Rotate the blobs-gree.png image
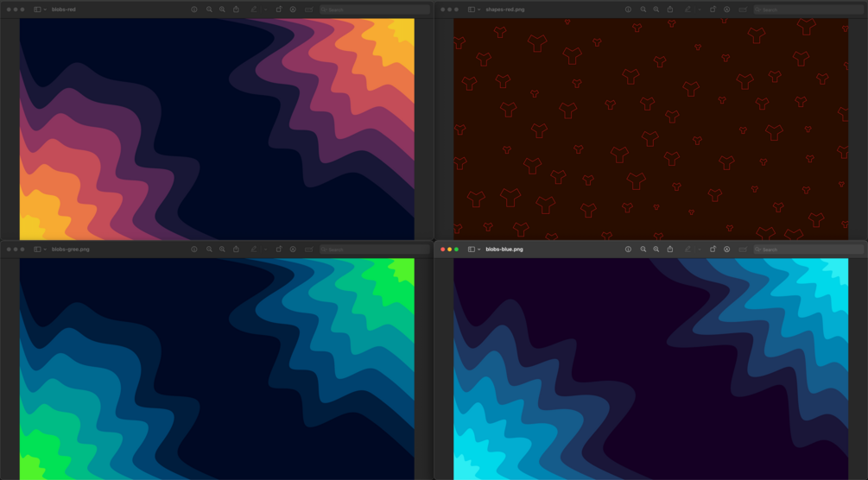Screen dimensions: 868x480 point(279,249)
